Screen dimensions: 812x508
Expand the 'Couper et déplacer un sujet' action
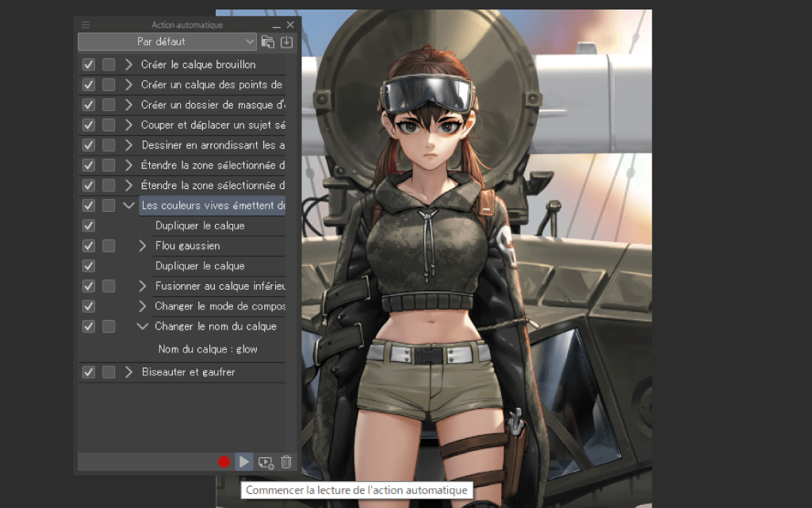point(128,125)
